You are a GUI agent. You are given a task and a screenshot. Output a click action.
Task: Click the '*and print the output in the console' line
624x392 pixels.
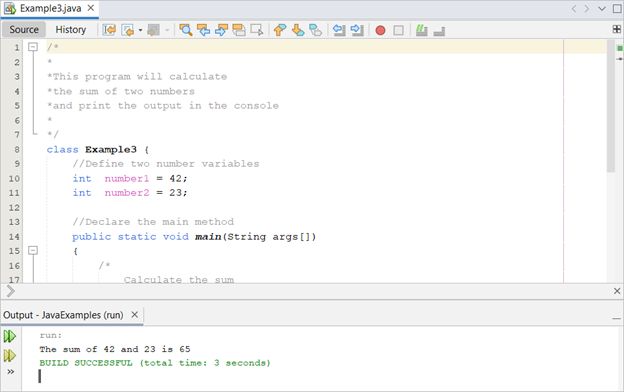pos(163,105)
